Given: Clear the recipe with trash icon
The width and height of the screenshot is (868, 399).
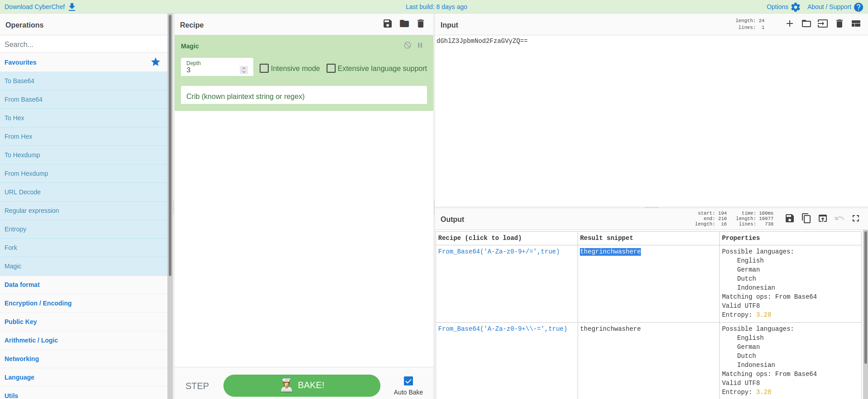Looking at the screenshot, I should point(421,24).
